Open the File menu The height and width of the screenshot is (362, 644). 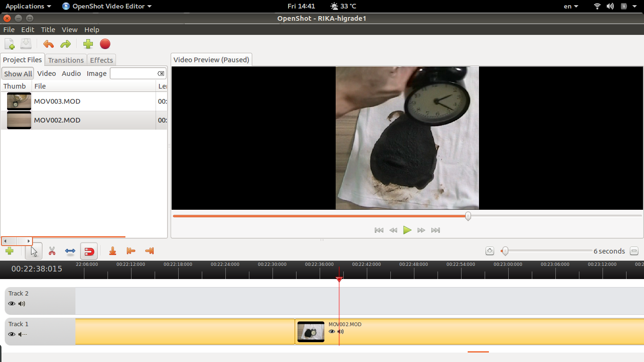pos(9,30)
